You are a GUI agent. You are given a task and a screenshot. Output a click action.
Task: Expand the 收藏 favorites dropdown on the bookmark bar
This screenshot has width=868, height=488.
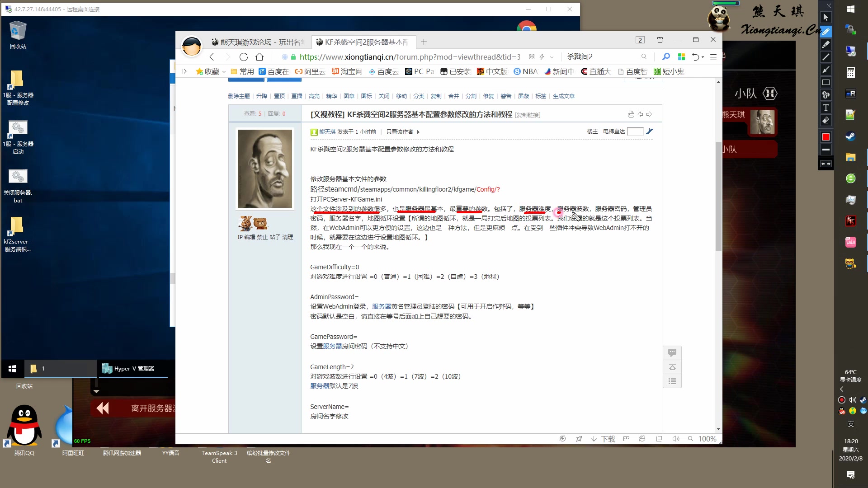click(x=225, y=71)
